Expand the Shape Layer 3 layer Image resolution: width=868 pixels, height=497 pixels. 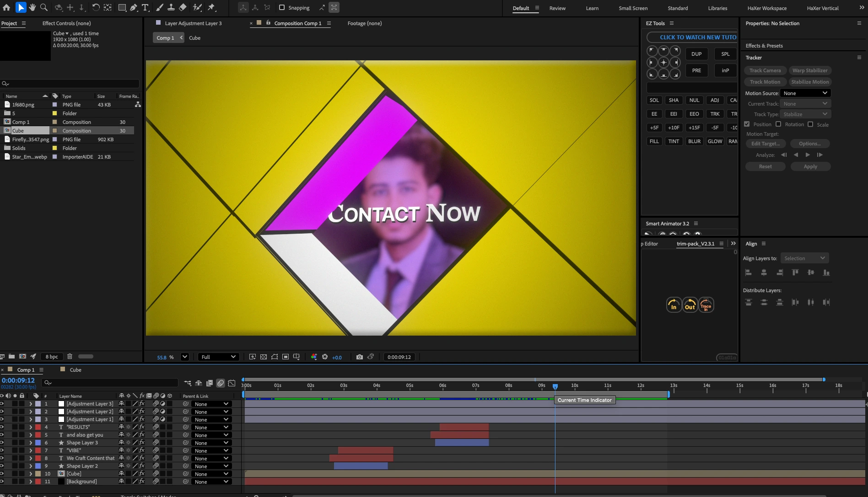pyautogui.click(x=31, y=443)
